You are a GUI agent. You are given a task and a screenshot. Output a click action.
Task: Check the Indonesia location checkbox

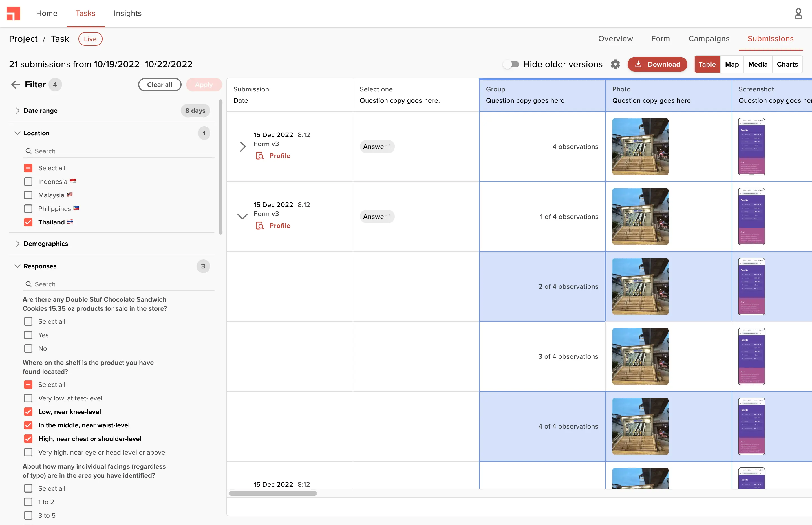28,181
